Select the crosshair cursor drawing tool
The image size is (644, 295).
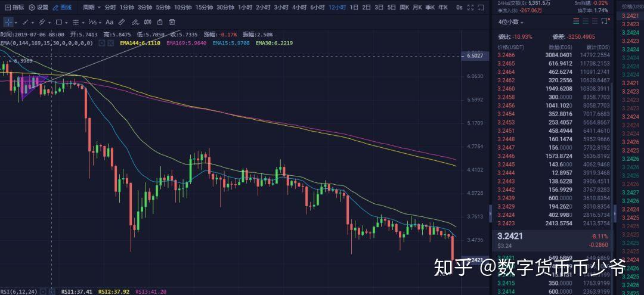pyautogui.click(x=8, y=22)
